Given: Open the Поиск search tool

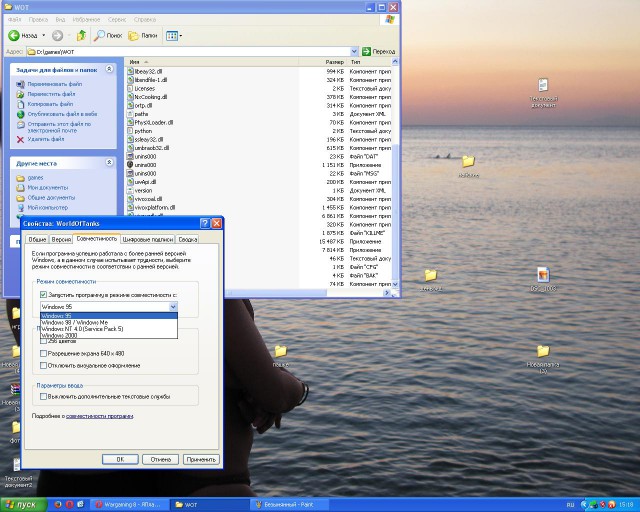Looking at the screenshot, I should tap(108, 36).
